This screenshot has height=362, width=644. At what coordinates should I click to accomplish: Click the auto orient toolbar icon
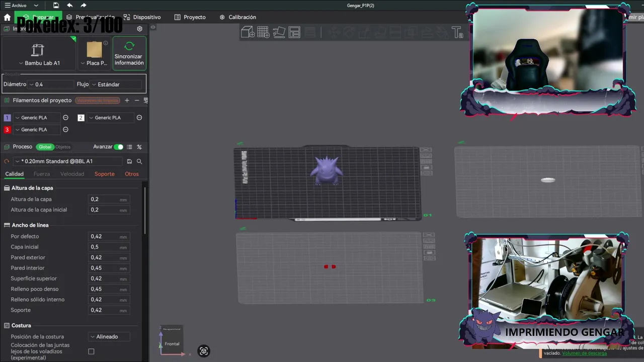pos(279,33)
